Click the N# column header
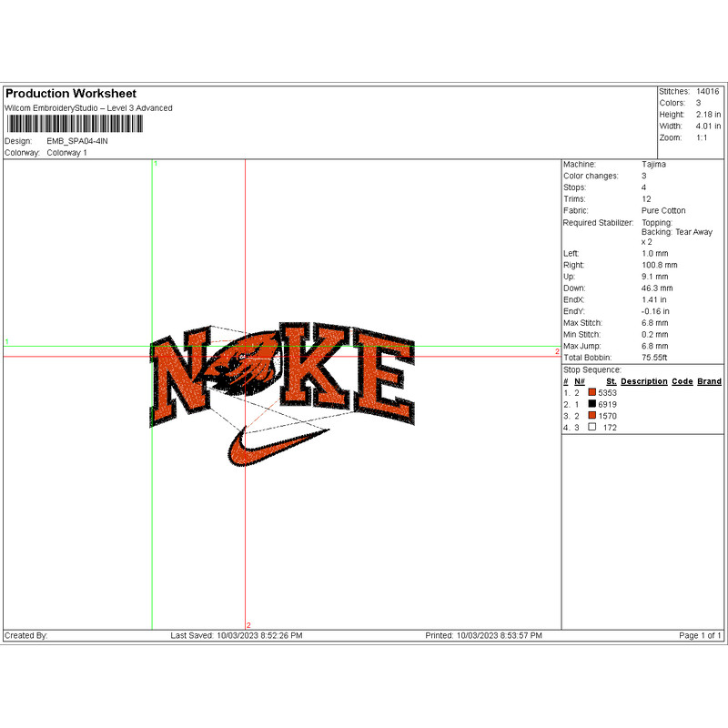The height and width of the screenshot is (728, 728). (x=579, y=381)
